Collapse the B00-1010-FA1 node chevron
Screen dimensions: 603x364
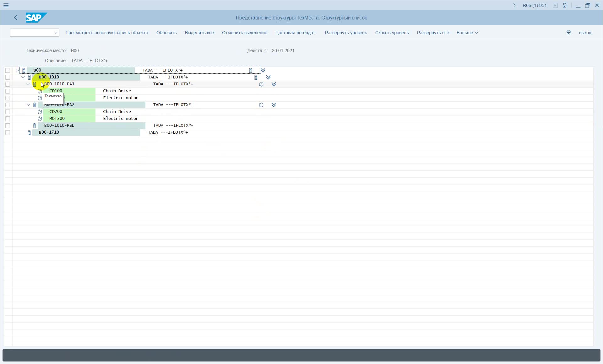pyautogui.click(x=28, y=84)
